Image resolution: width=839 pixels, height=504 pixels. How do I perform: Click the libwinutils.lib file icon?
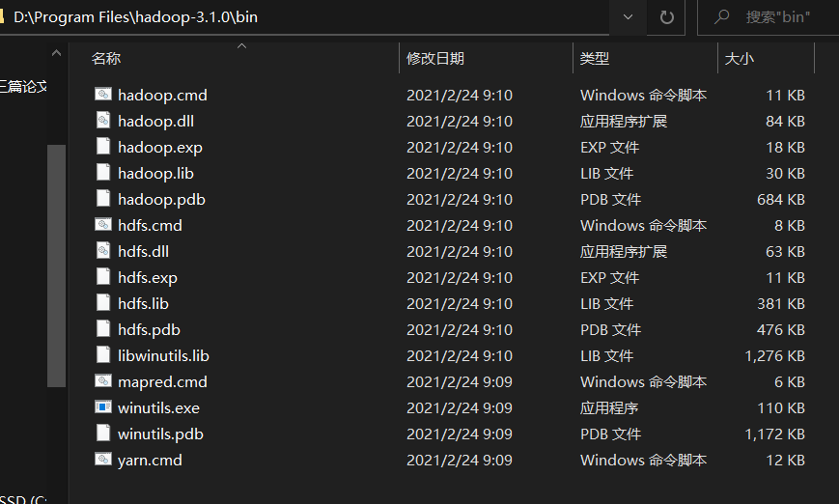(103, 354)
